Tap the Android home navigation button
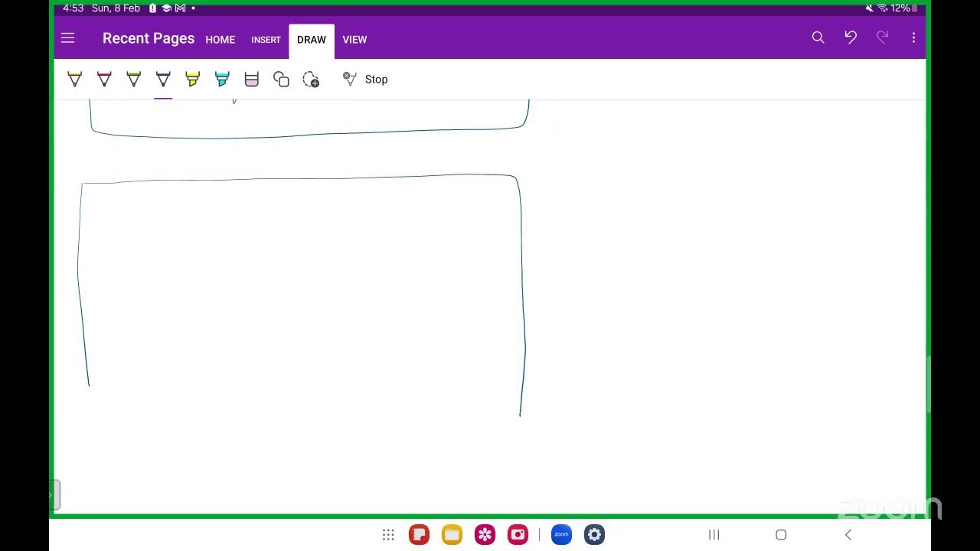This screenshot has width=980, height=551. [781, 535]
